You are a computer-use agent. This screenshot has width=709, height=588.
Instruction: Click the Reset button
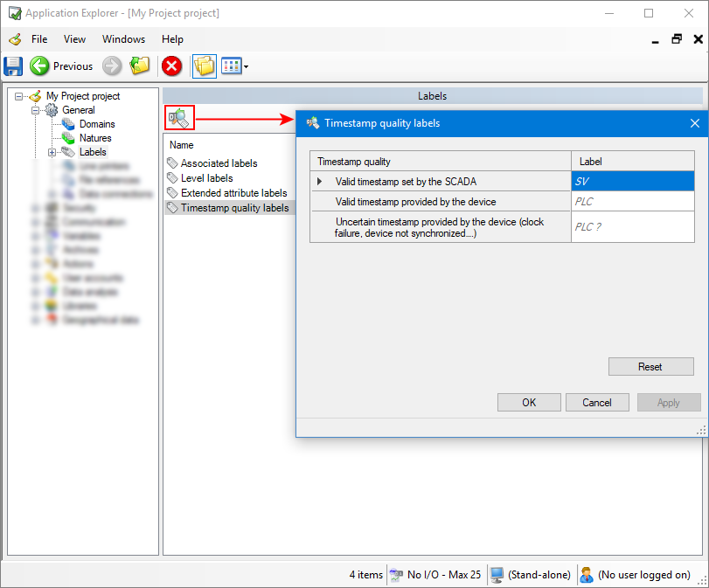click(650, 367)
